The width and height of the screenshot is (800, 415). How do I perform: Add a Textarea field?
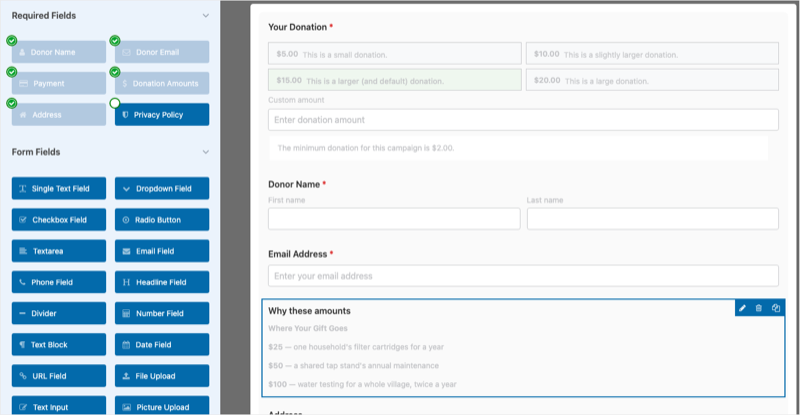(x=59, y=251)
